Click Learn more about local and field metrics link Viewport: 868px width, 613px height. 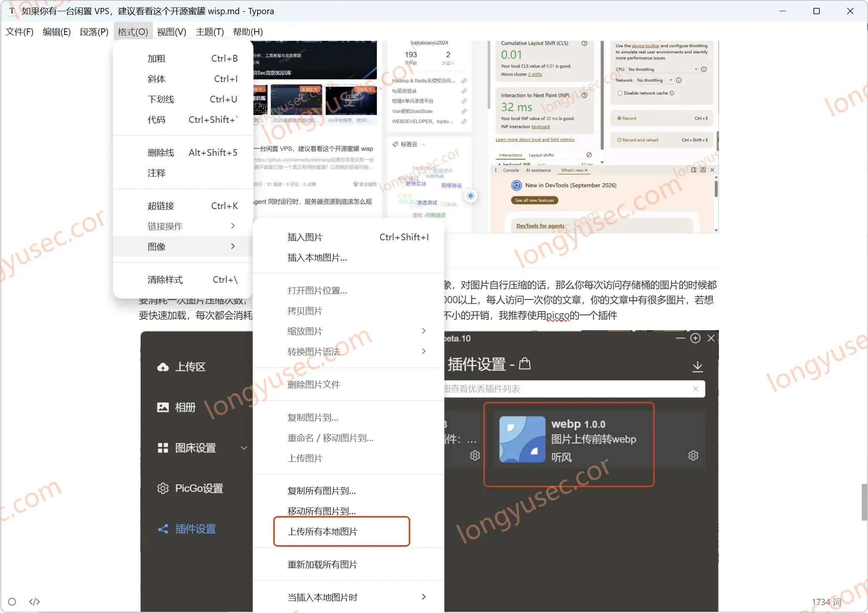(535, 140)
